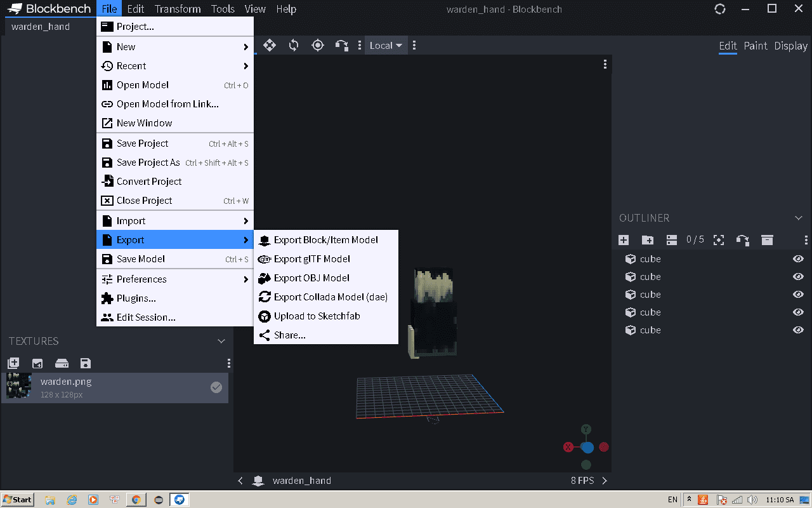Screen dimensions: 812x508
Task: Expand the Preferences submenu arrow
Action: 246,279
